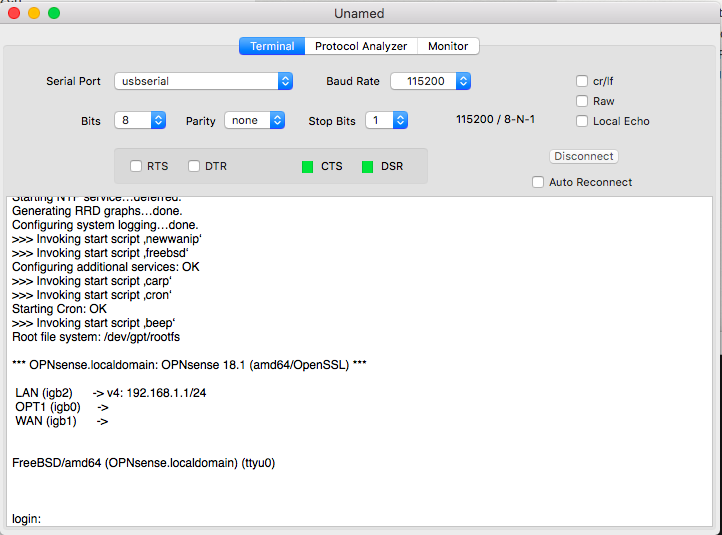
Task: Click the carp start script line
Action: tap(92, 281)
